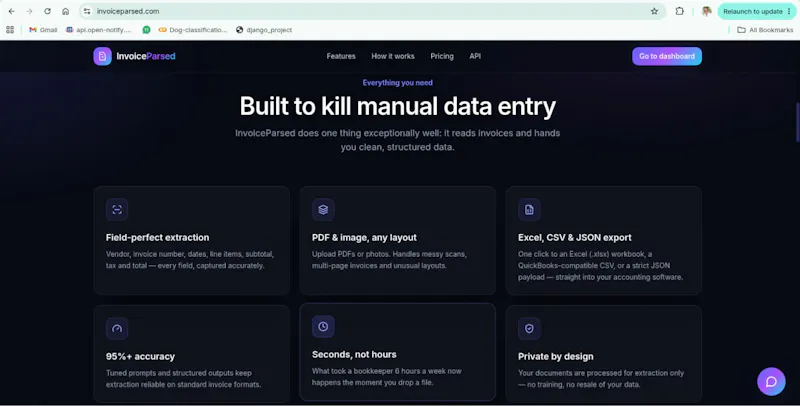Open the chat bubble widget
The width and height of the screenshot is (800, 406).
tap(771, 382)
